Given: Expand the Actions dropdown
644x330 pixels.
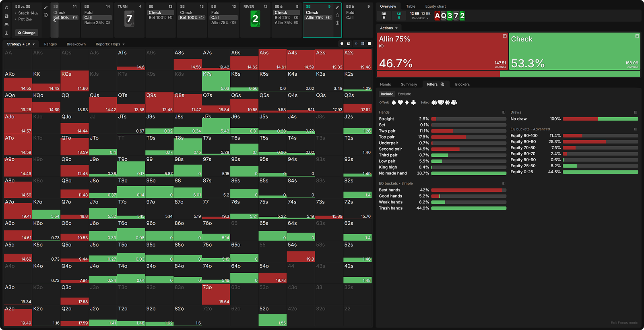Looking at the screenshot, I should pos(388,28).
